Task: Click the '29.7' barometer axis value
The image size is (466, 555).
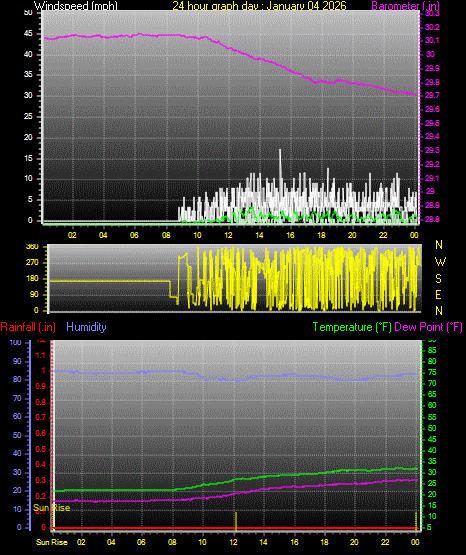Action: [432, 96]
